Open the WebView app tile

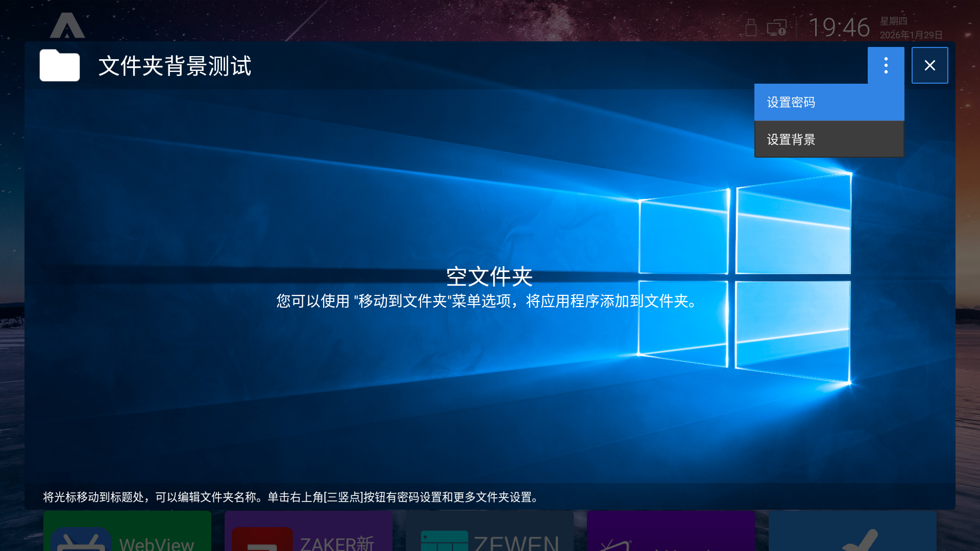click(127, 532)
